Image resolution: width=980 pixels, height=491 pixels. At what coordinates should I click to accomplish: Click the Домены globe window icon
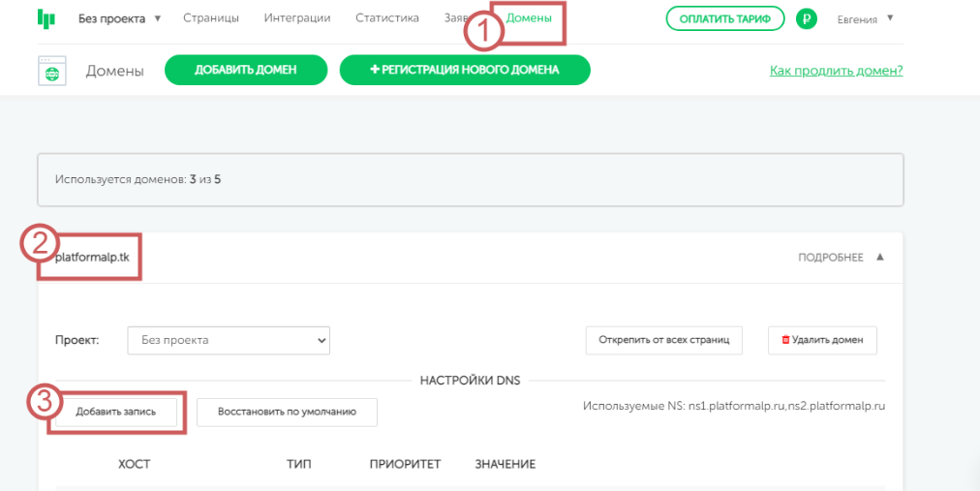[51, 72]
